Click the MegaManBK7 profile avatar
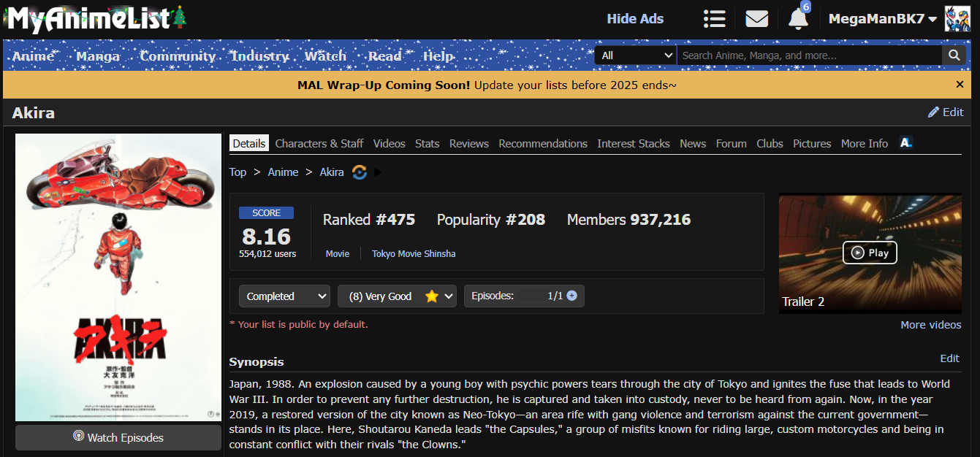 (957, 19)
